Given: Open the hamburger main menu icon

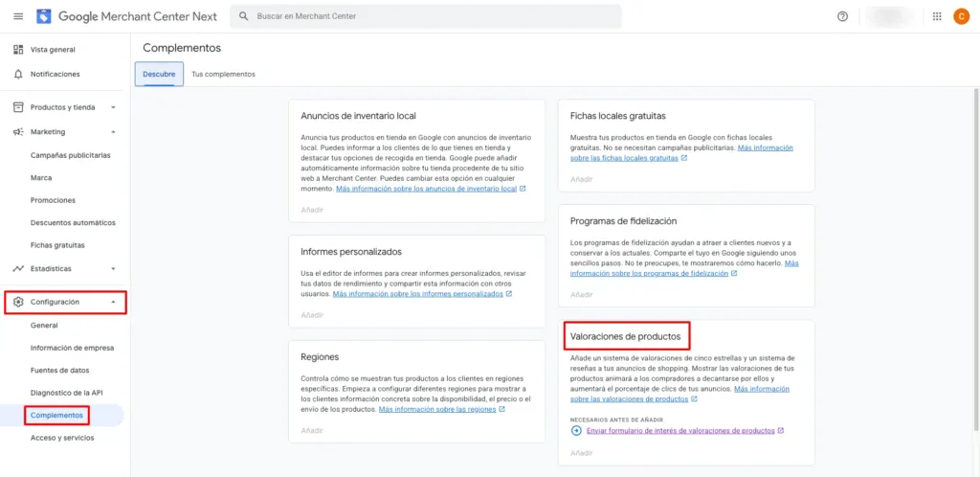Looking at the screenshot, I should click(18, 16).
